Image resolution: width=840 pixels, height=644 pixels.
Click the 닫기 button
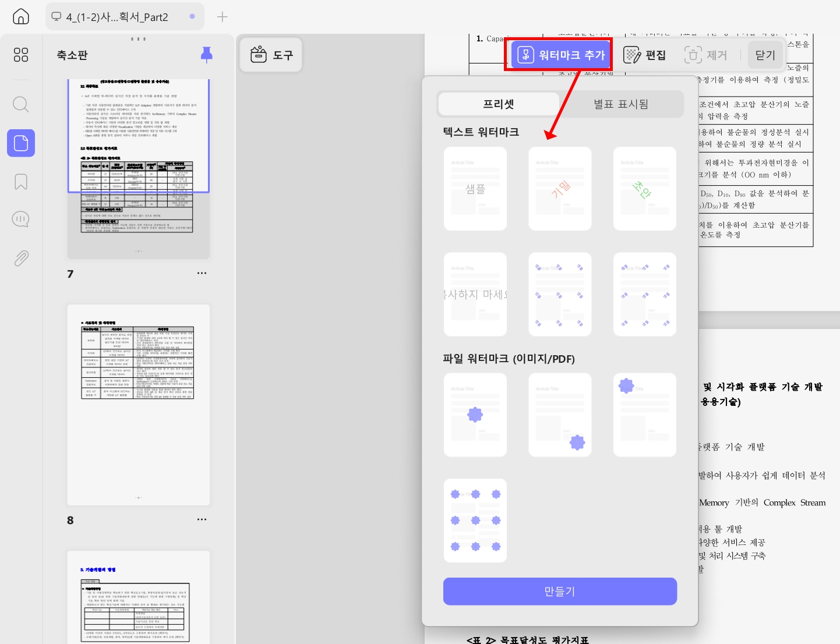coord(765,55)
